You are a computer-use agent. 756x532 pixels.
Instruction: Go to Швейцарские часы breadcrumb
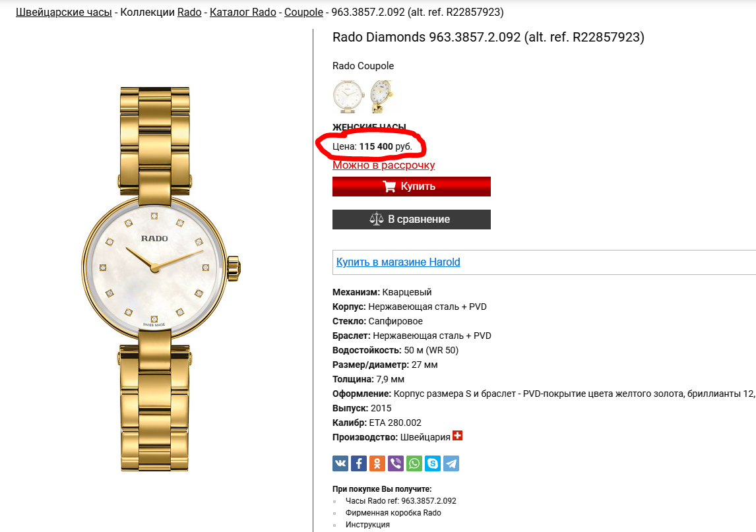pyautogui.click(x=63, y=13)
